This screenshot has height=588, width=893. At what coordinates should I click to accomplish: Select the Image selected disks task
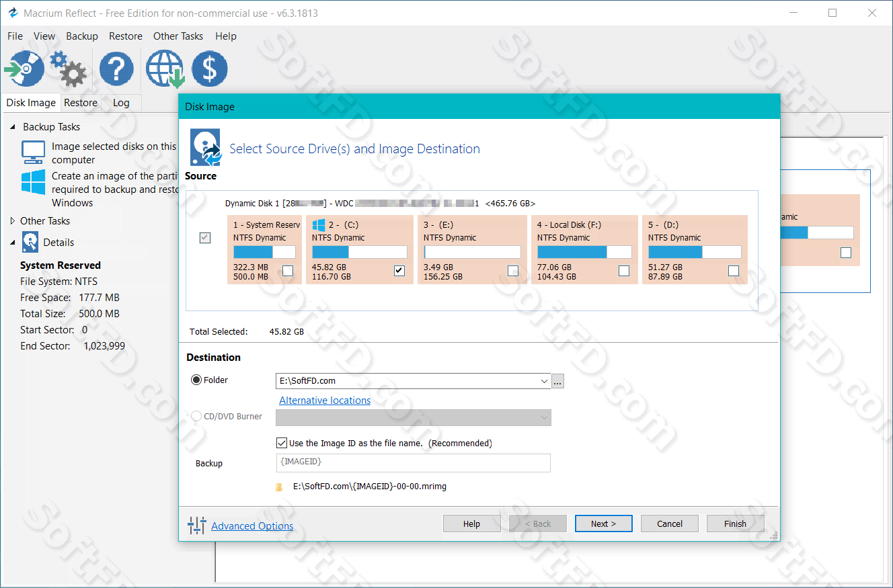[114, 153]
